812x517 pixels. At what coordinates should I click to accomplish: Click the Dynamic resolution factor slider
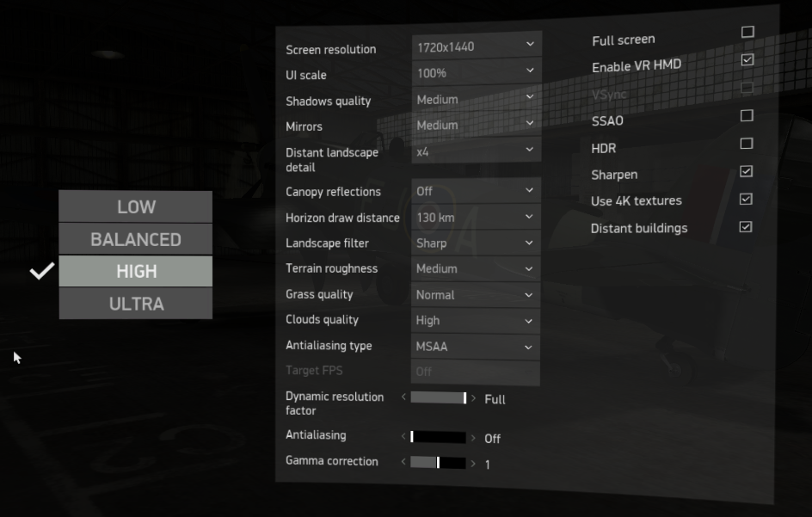click(438, 397)
